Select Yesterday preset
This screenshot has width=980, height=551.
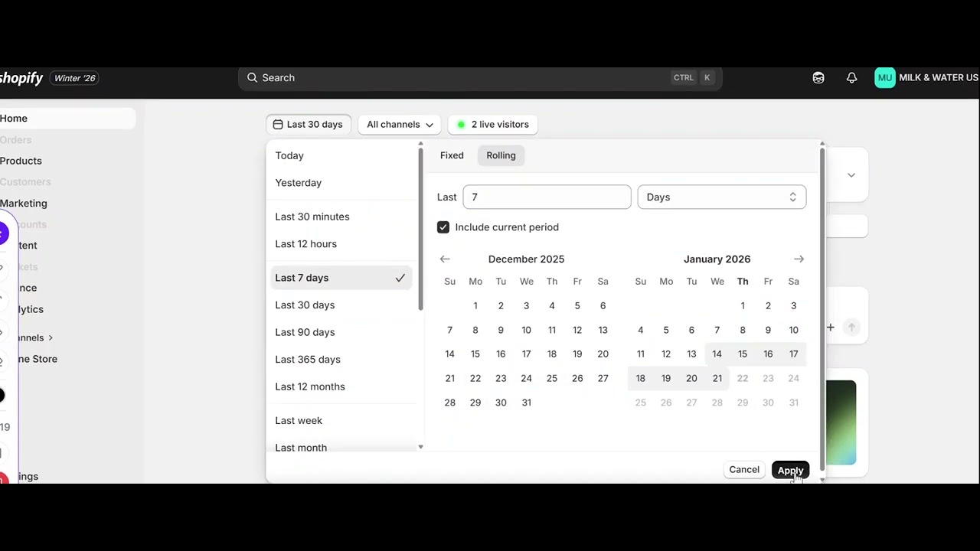pos(341,183)
